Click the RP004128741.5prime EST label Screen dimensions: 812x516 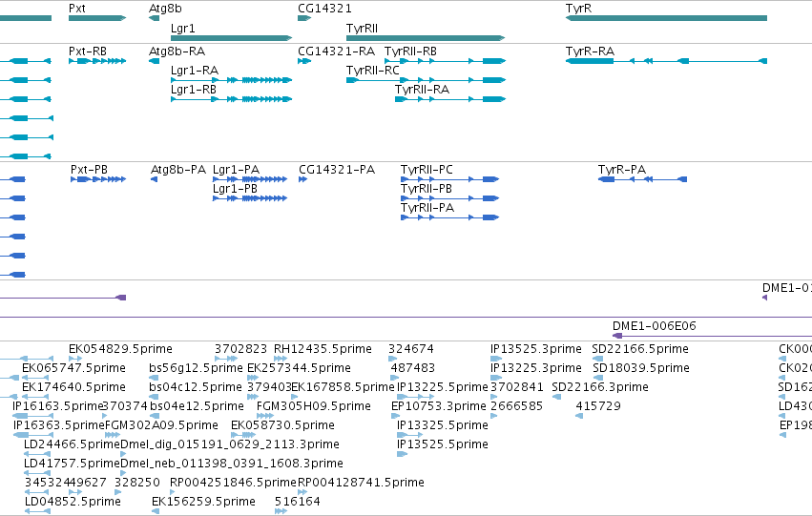pos(361,483)
